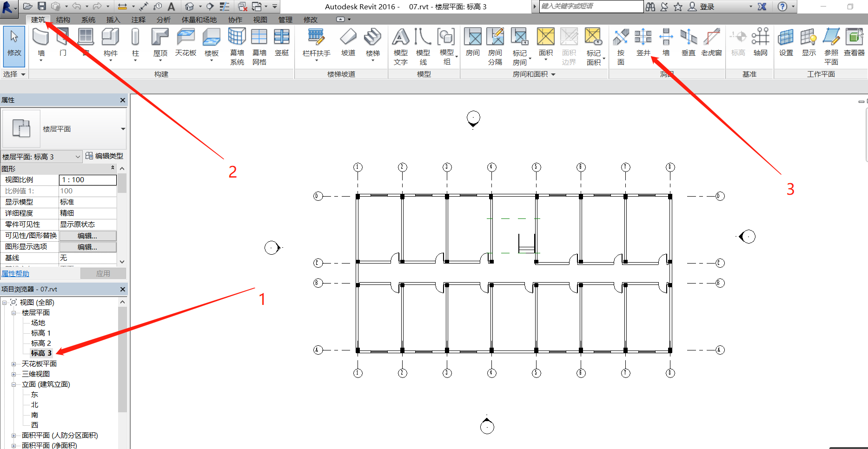
Task: Collapse the 楼层平面 tree node
Action: point(14,313)
